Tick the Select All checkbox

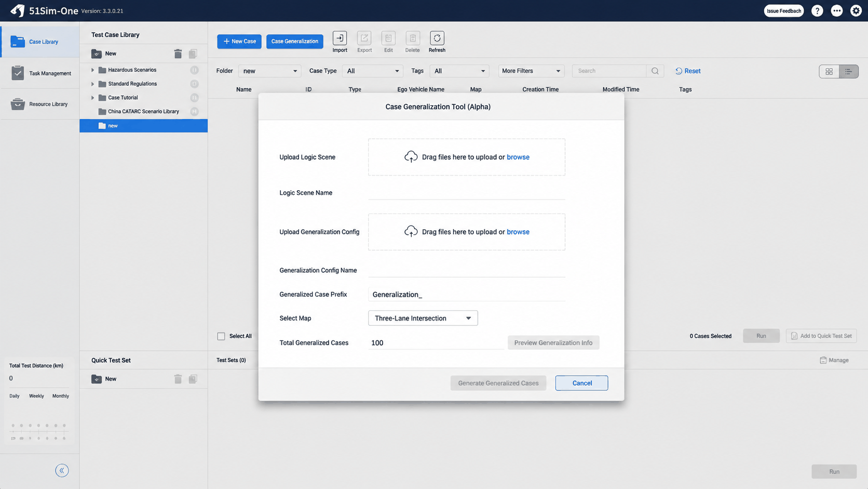(x=221, y=336)
